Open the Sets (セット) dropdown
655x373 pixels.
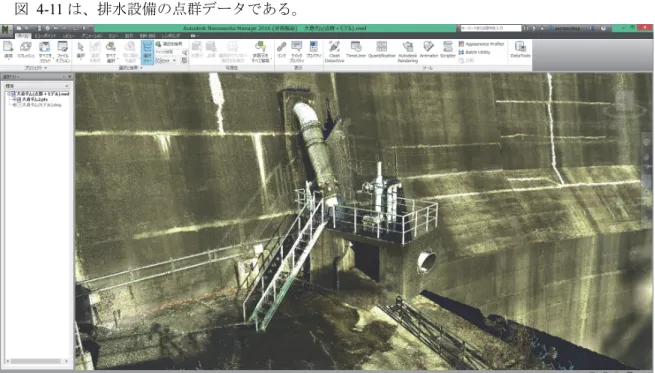point(166,61)
